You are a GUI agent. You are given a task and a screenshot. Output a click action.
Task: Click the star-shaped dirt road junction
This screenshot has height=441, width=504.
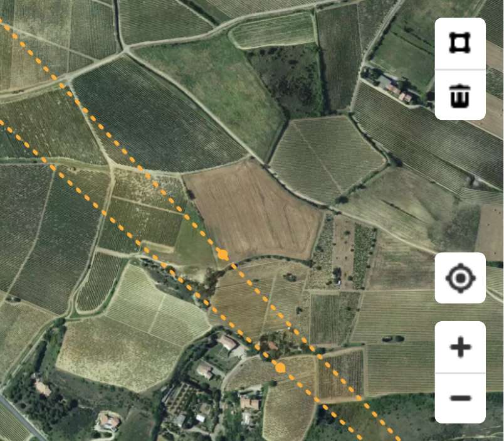[x=125, y=50]
